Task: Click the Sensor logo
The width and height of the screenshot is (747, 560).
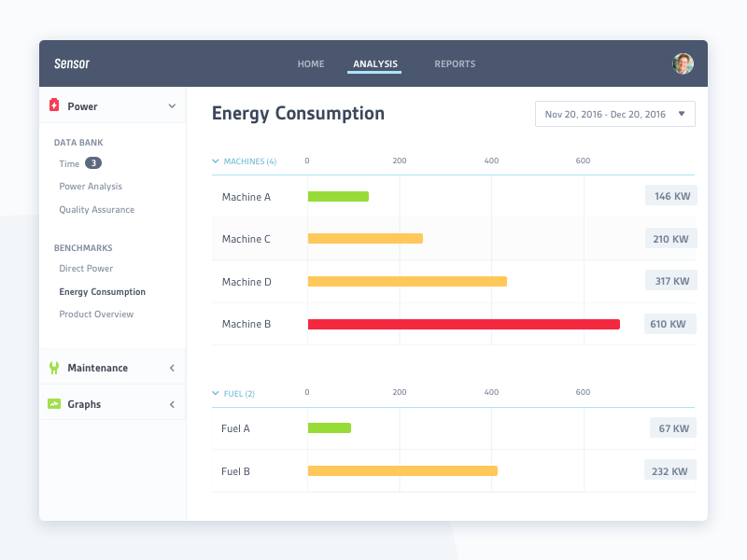Action: coord(72,63)
